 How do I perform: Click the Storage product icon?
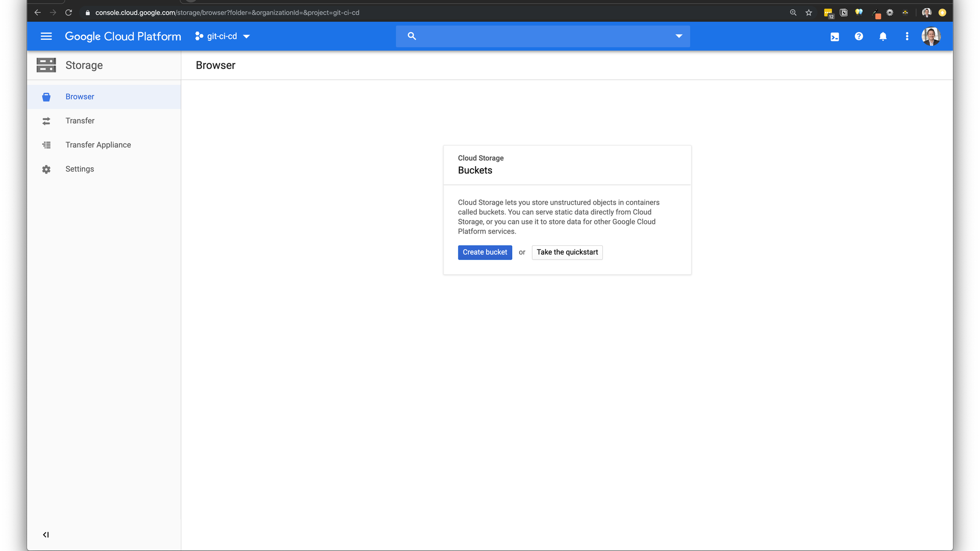46,65
